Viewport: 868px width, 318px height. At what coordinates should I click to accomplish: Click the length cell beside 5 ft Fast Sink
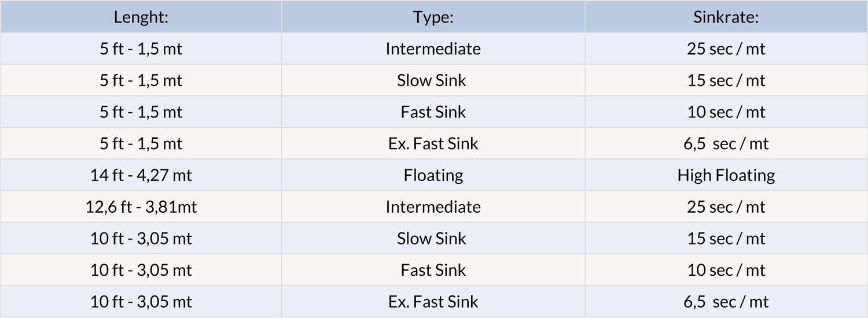pyautogui.click(x=141, y=112)
